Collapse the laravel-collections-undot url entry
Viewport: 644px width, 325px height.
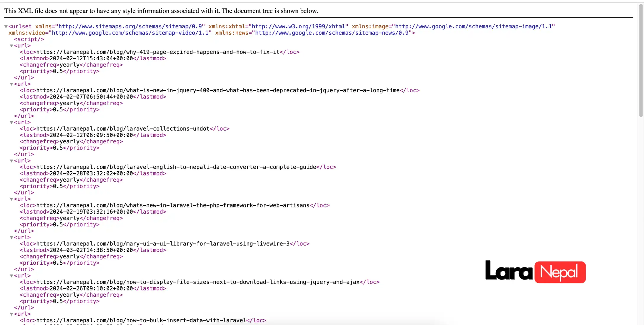click(x=11, y=122)
